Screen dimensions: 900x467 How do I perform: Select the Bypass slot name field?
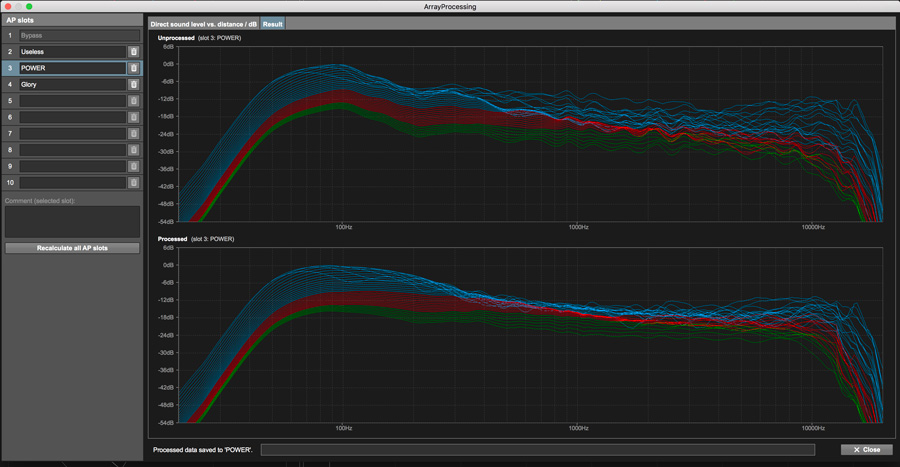[79, 36]
